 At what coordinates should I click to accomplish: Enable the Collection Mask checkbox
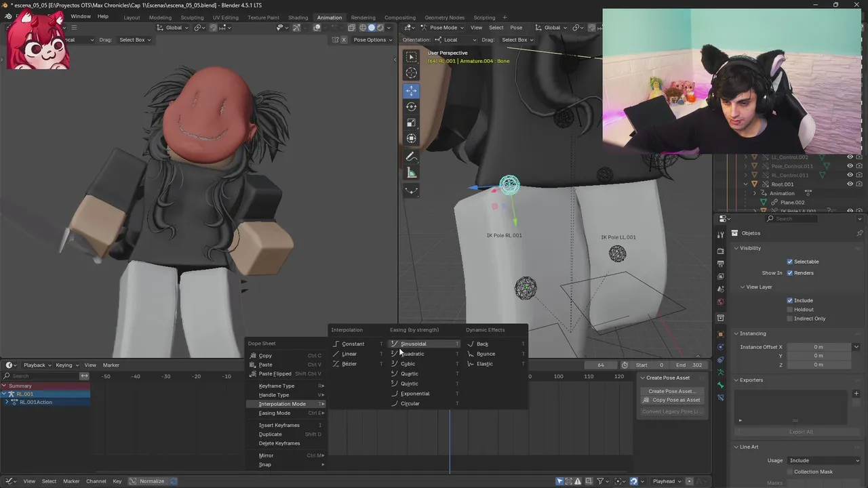pyautogui.click(x=789, y=472)
